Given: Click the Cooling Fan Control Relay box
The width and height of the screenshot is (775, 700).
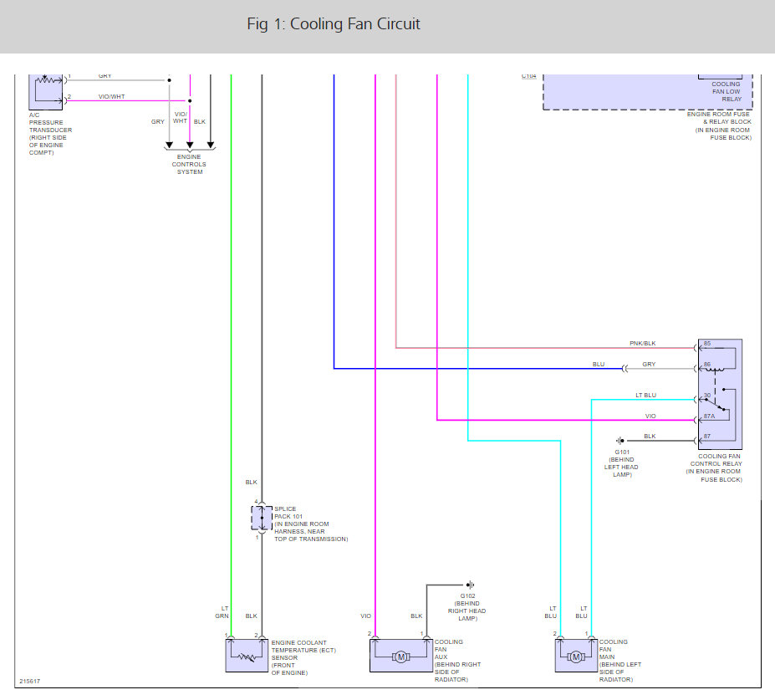Looking at the screenshot, I should pos(720,394).
